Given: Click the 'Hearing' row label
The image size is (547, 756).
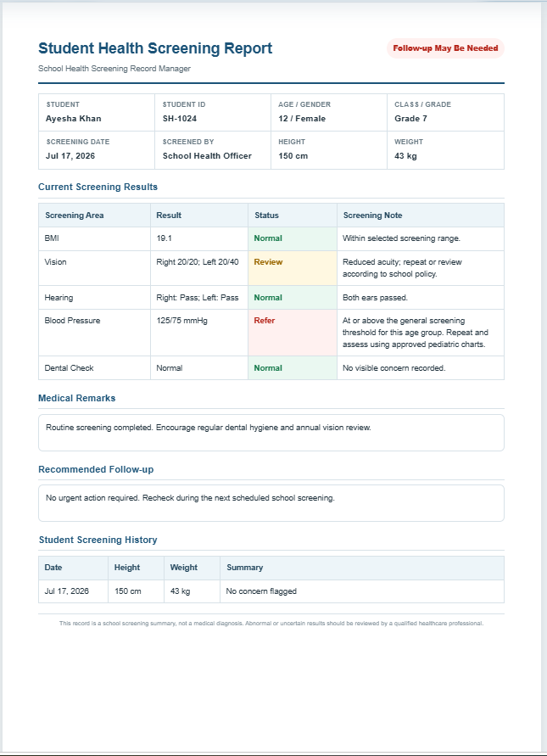Looking at the screenshot, I should (x=59, y=298).
